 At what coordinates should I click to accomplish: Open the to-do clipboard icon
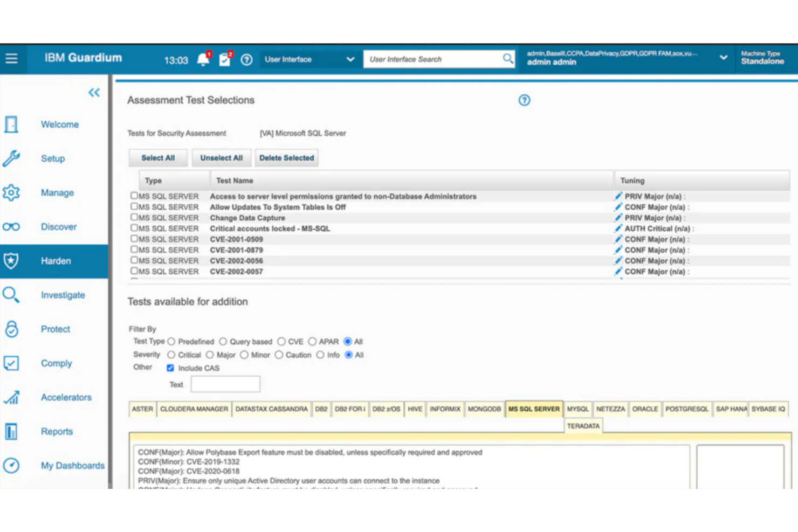coord(225,59)
